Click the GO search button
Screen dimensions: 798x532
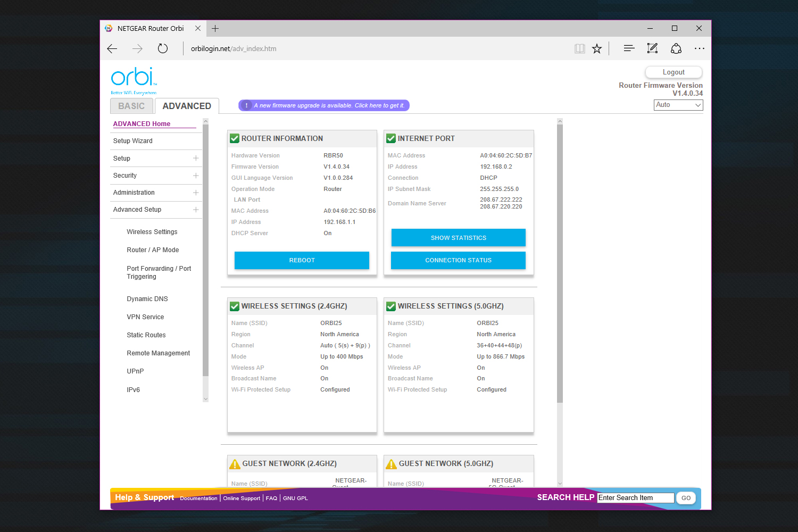click(x=686, y=498)
